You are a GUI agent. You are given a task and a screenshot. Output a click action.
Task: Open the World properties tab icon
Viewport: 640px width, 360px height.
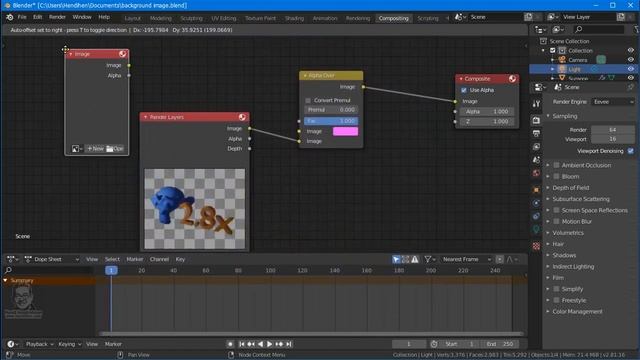(536, 173)
